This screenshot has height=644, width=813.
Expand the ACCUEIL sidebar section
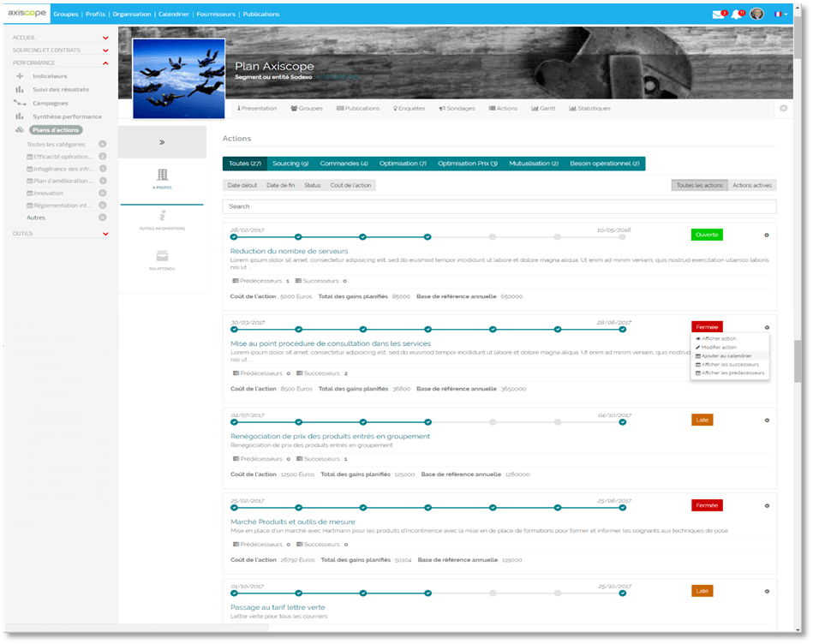(x=60, y=38)
